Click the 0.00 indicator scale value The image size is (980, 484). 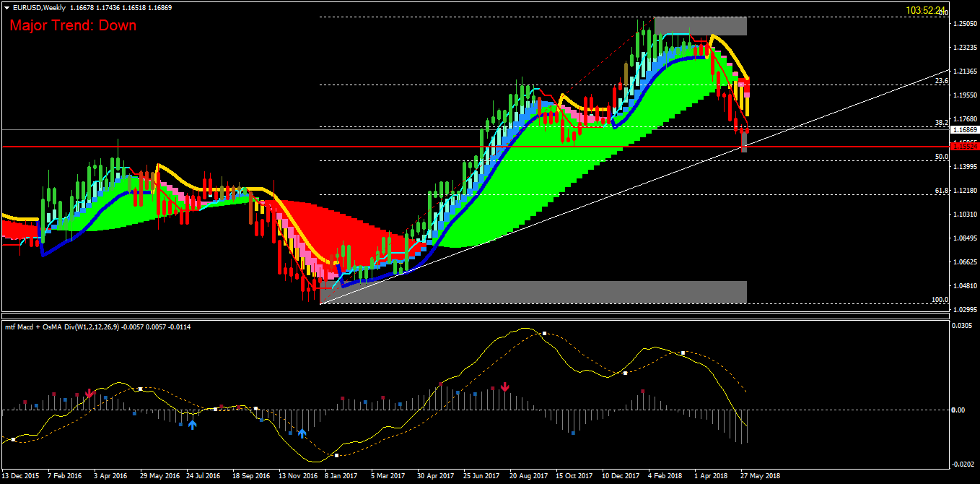click(959, 410)
